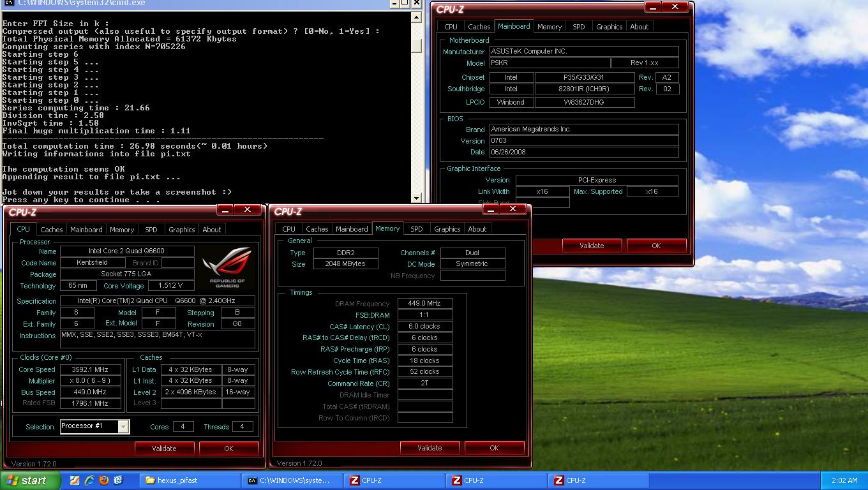868x490 pixels.
Task: Open the Processor selection dropdown
Action: 123,426
